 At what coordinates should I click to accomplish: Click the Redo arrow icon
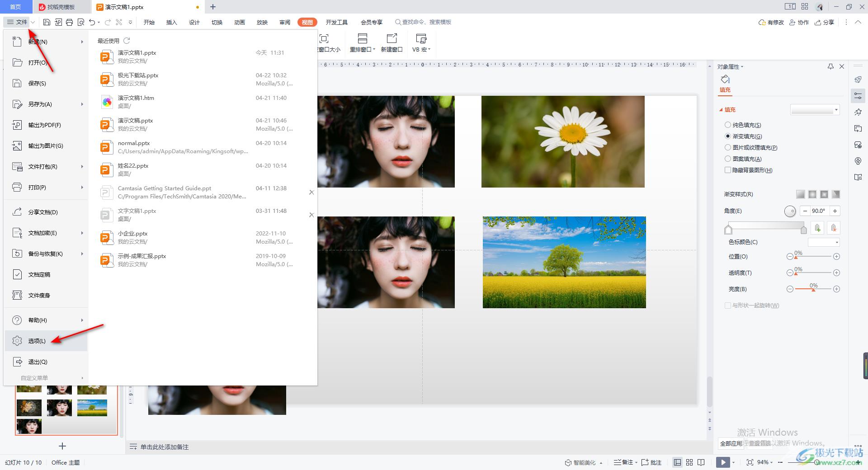tap(108, 22)
